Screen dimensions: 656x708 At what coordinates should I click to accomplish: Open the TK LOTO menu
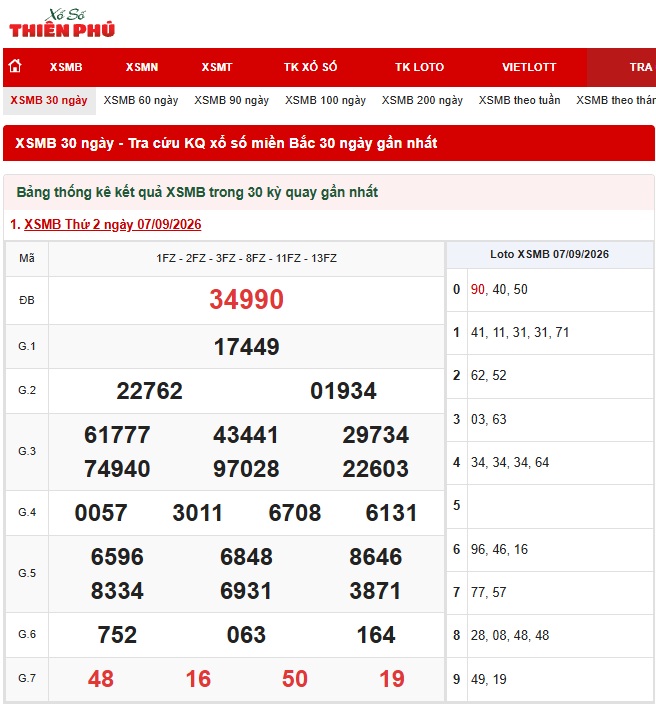(419, 67)
